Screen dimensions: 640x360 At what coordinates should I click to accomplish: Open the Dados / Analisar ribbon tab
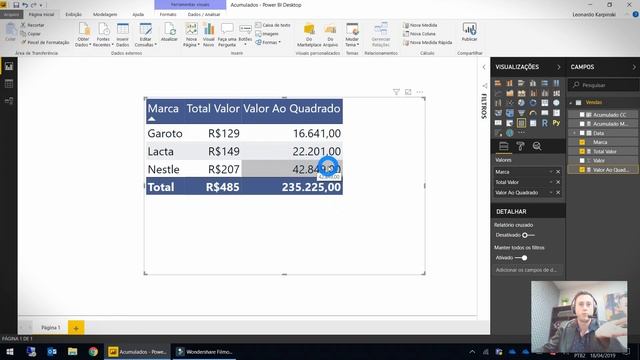tap(204, 14)
